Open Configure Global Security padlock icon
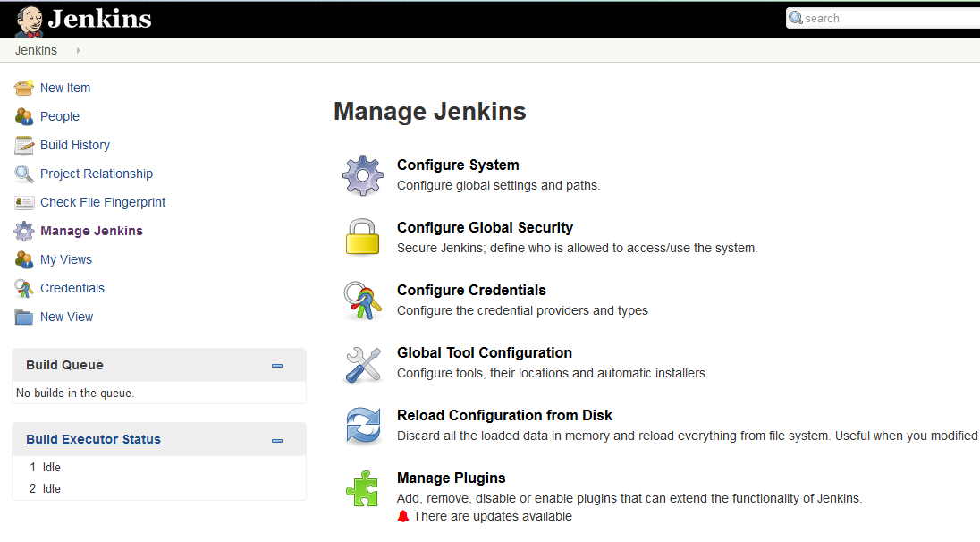The width and height of the screenshot is (980, 542). pyautogui.click(x=362, y=237)
